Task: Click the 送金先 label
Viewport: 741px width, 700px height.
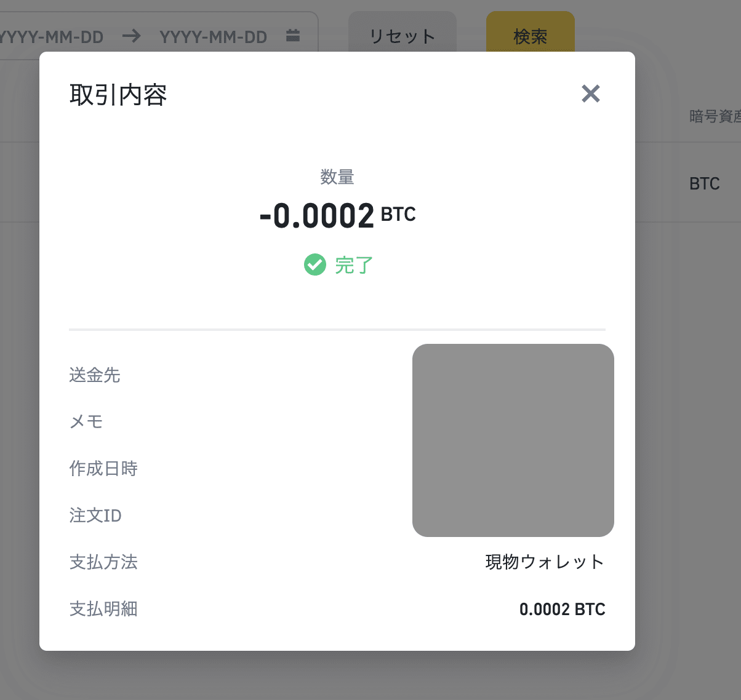Action: coord(95,375)
